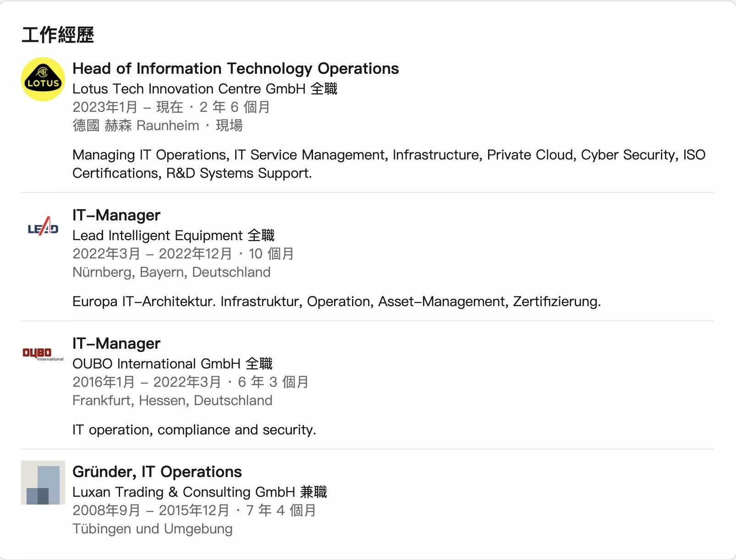The width and height of the screenshot is (736, 560).
Task: Click the IT-Manager title at Lead Intelligent
Action: (x=116, y=215)
